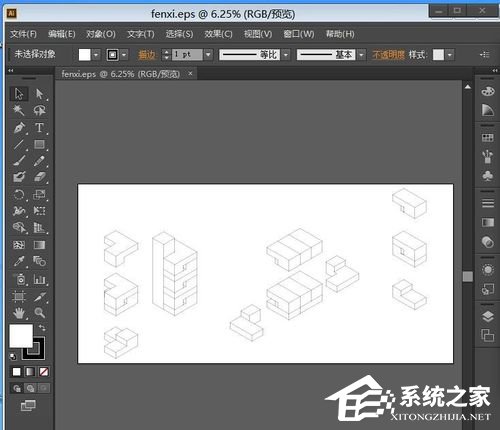Switch to Draw Normal mode

pos(17,388)
